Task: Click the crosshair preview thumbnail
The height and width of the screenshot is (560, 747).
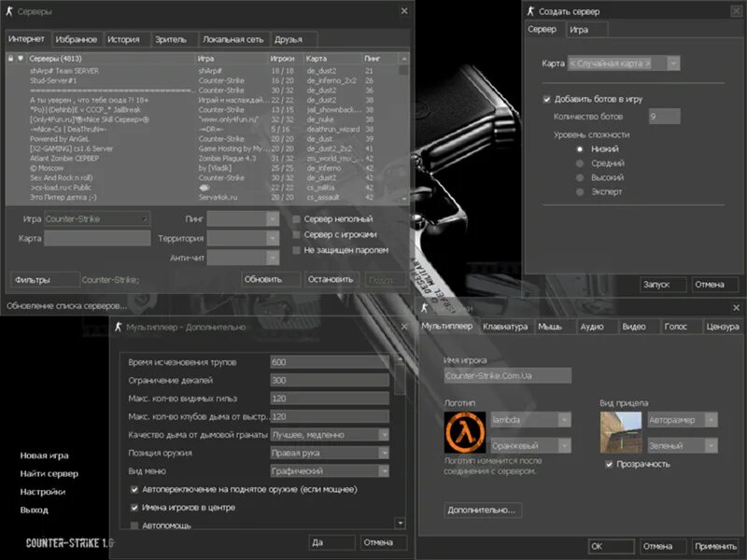Action: click(x=621, y=432)
